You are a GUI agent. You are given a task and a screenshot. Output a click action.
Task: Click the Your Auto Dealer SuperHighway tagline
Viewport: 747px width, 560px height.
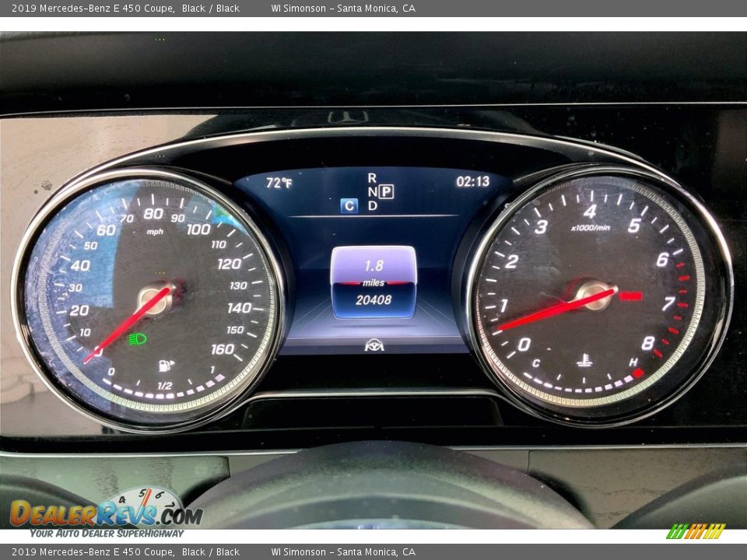pyautogui.click(x=107, y=534)
